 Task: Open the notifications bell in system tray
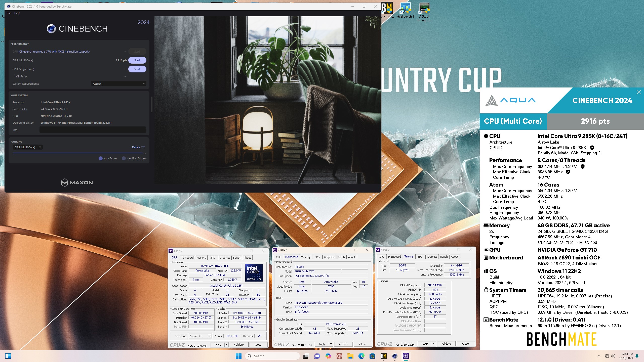(x=637, y=356)
